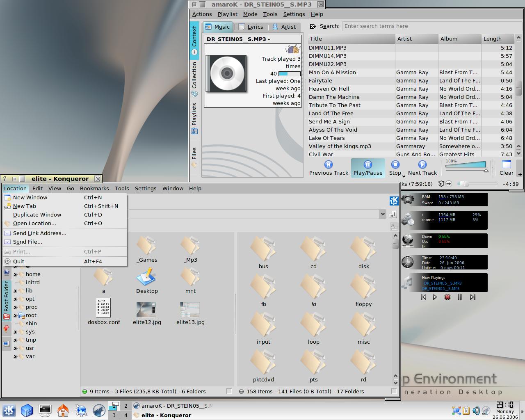525x420 pixels.
Task: Choose Duplicate Window menu entry
Action: pos(64,215)
